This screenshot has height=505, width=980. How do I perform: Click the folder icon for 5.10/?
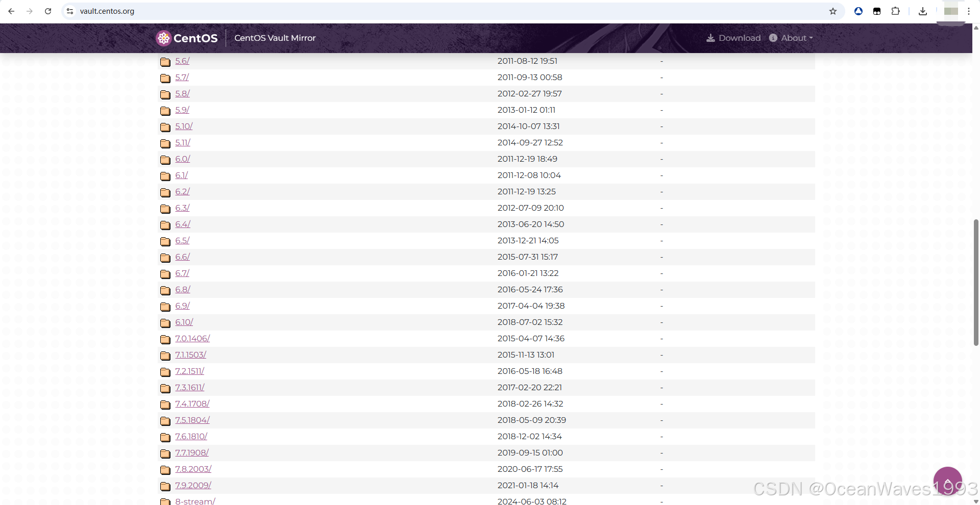(165, 127)
